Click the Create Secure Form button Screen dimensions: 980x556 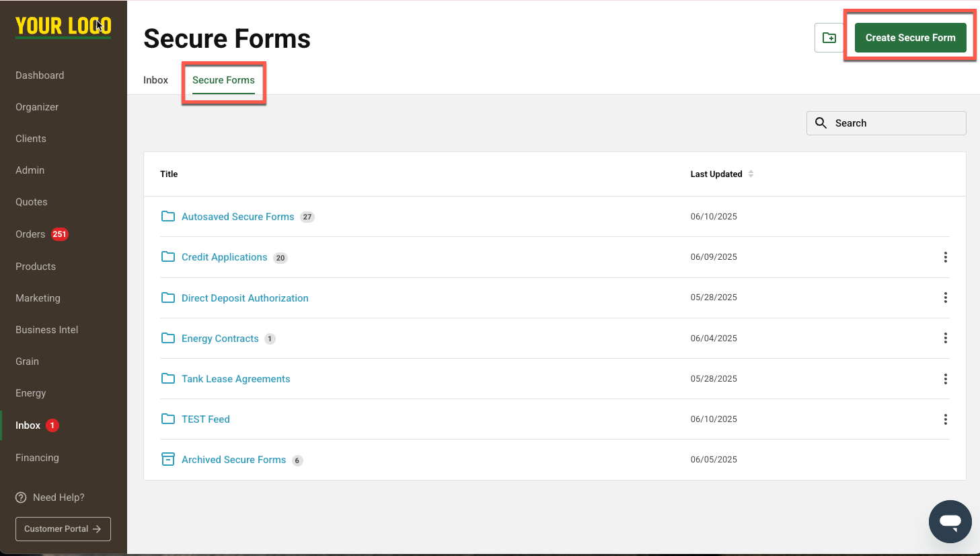point(910,38)
